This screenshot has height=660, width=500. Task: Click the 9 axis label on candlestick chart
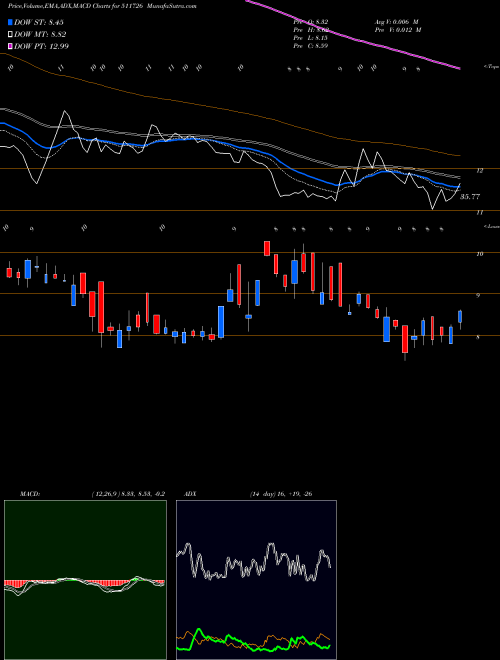[x=478, y=295]
